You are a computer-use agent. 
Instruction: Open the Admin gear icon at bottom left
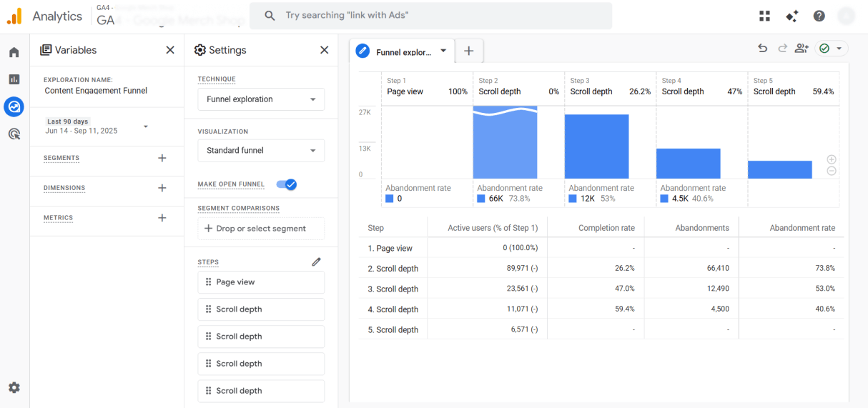[x=14, y=387]
